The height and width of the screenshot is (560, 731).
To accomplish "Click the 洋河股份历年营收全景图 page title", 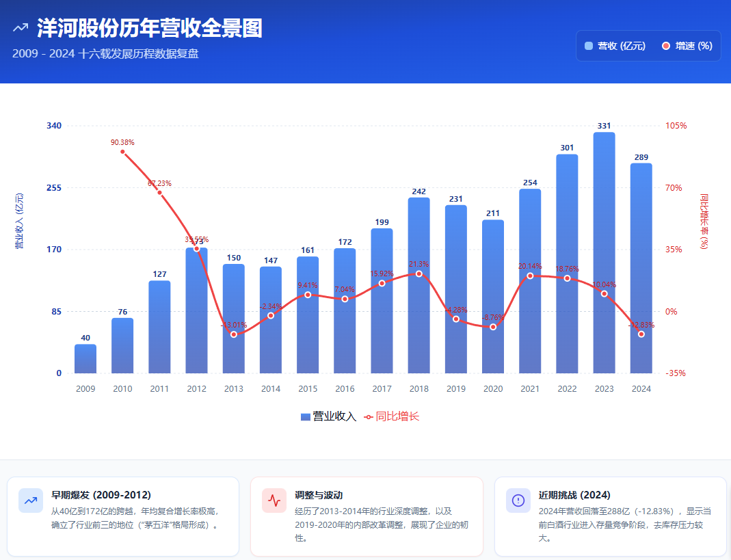I will coord(149,28).
